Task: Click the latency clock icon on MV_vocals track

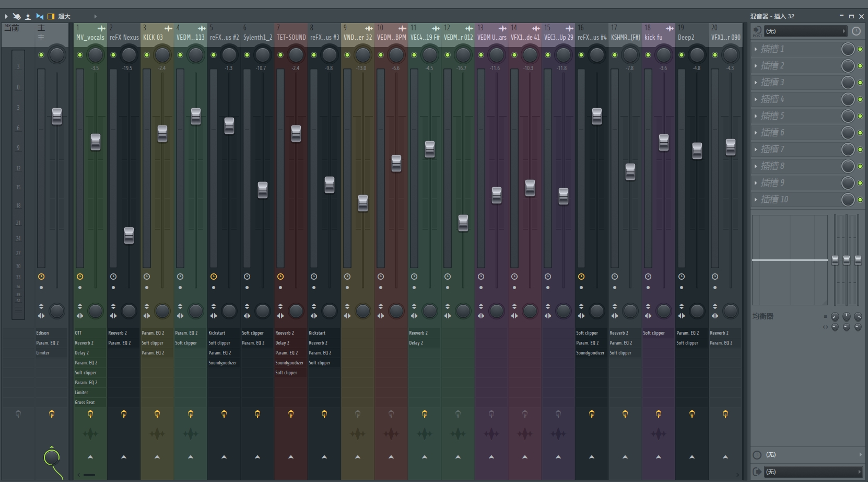Action: point(80,277)
